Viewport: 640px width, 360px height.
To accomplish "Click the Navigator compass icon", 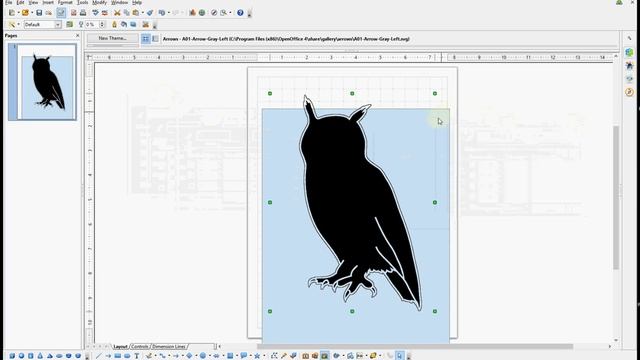I will pos(214,13).
